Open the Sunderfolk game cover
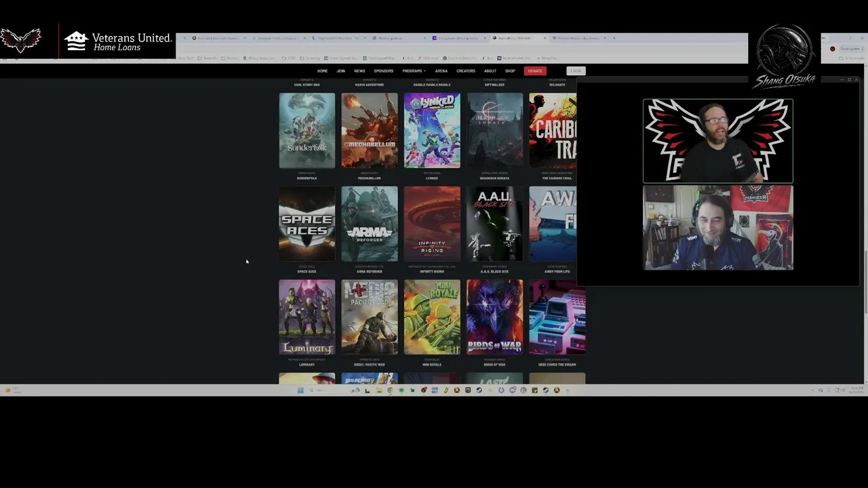 point(307,130)
